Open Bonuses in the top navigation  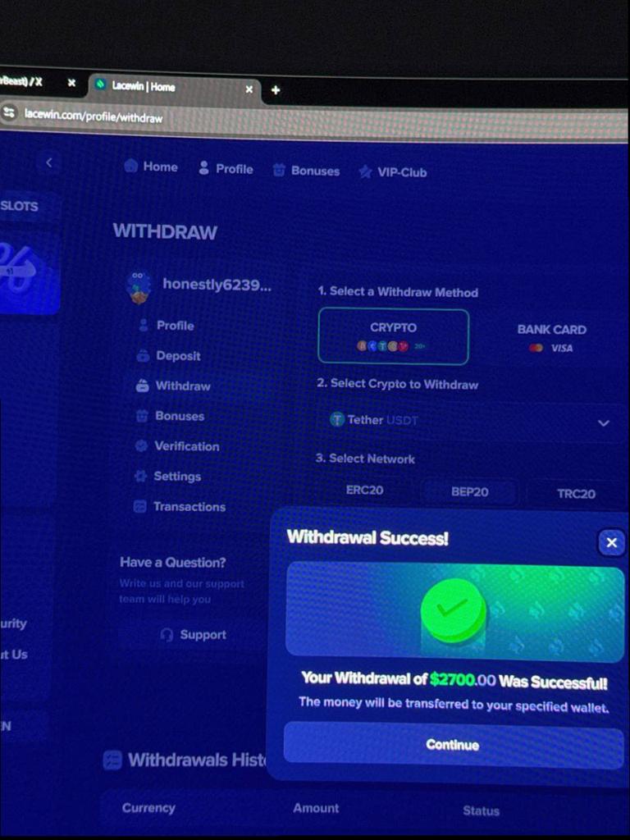[x=307, y=171]
